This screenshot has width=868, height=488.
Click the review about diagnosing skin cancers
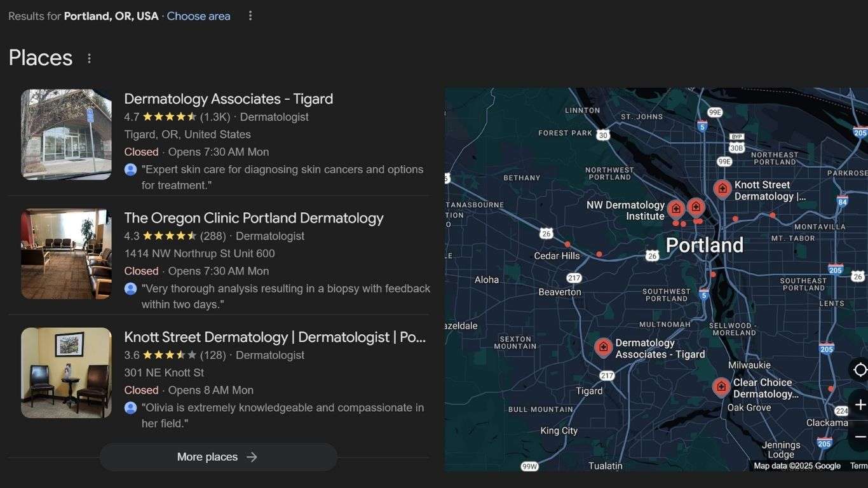pyautogui.click(x=282, y=177)
